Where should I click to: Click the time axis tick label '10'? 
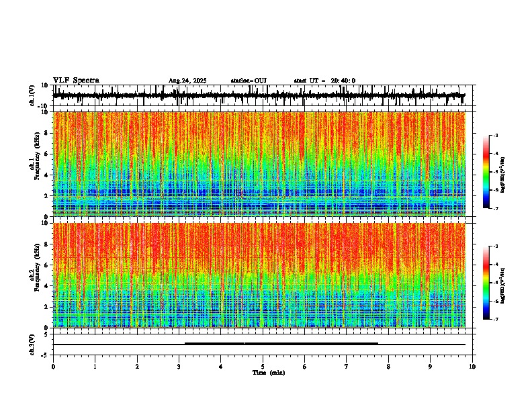coord(472,367)
